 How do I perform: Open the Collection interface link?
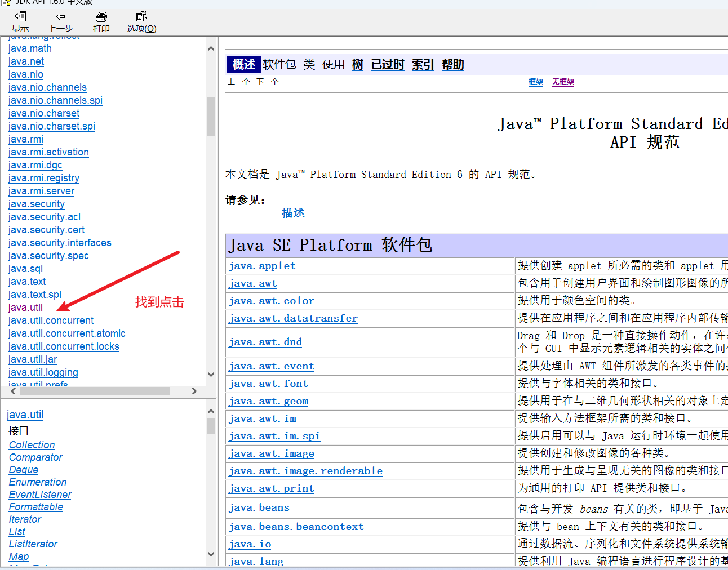pyautogui.click(x=32, y=445)
